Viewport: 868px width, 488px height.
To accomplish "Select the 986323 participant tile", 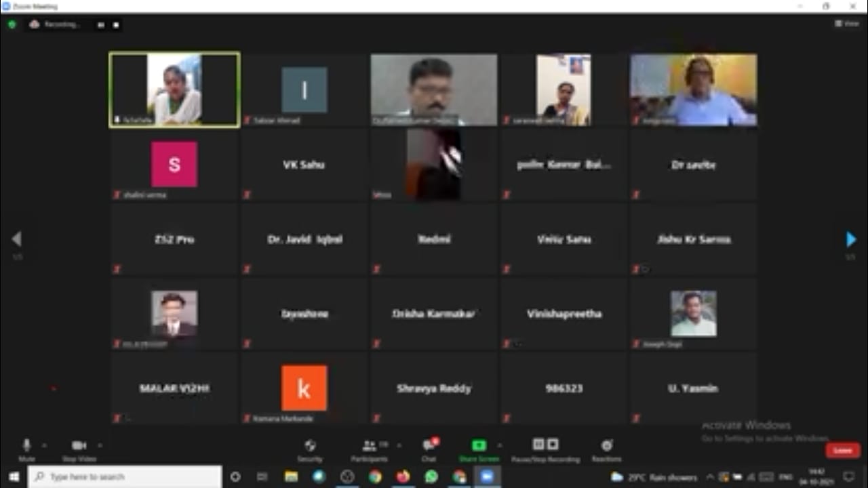I will [564, 388].
